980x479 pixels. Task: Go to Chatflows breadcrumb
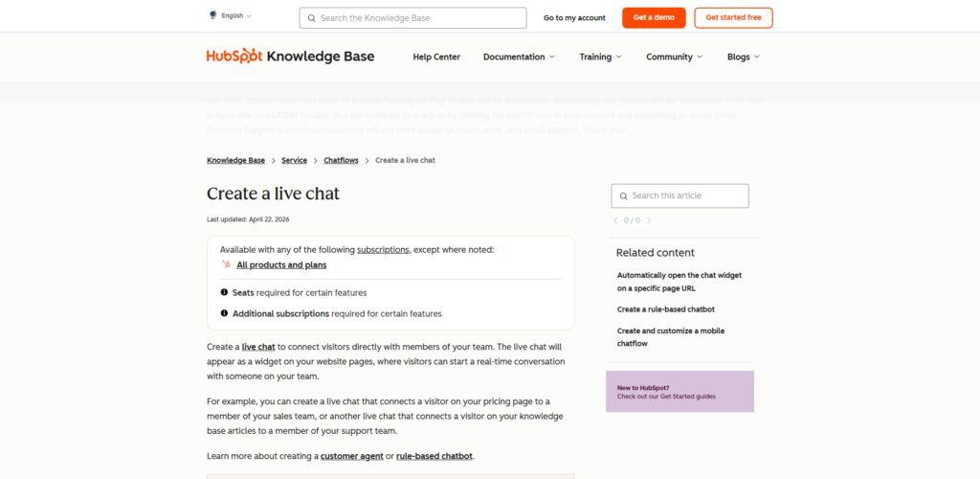pyautogui.click(x=342, y=160)
